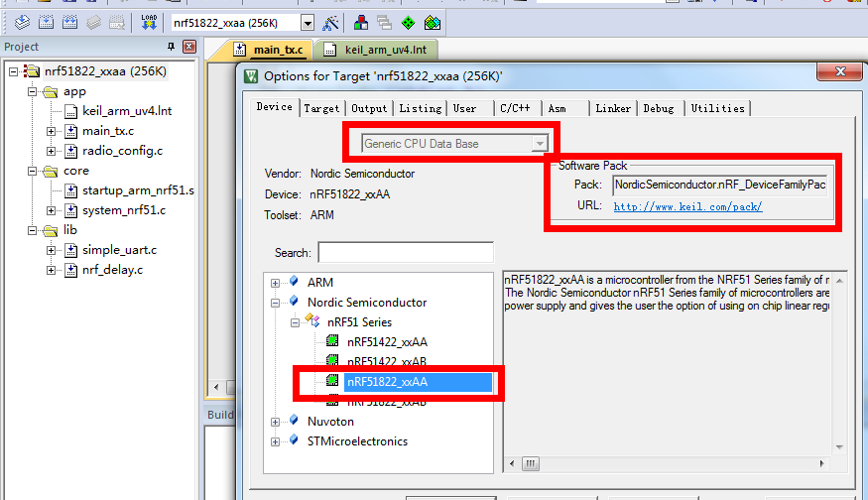Image resolution: width=868 pixels, height=500 pixels.
Task: Collapse the app group in Project tree
Action: pos(33,91)
